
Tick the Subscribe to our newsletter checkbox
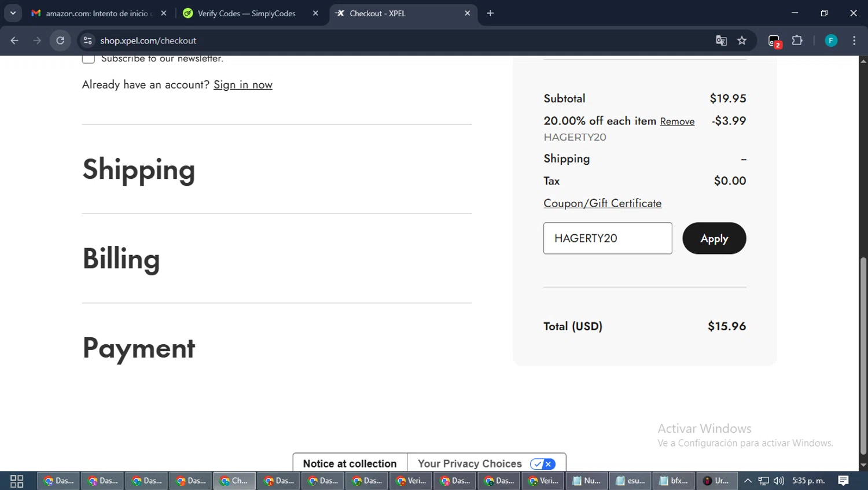(89, 58)
